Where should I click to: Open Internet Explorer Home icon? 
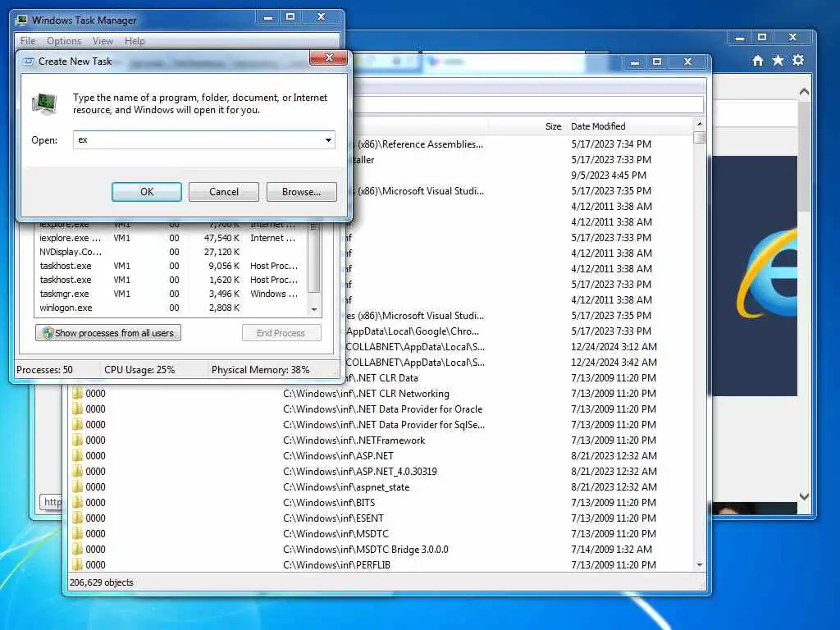pos(757,61)
